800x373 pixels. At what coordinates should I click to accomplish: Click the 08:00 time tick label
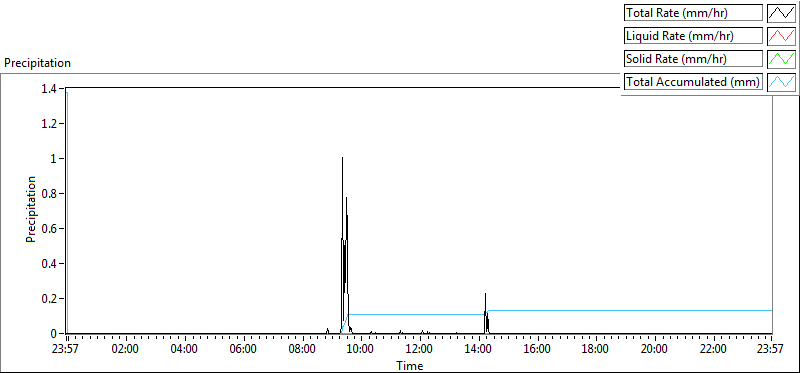302,350
